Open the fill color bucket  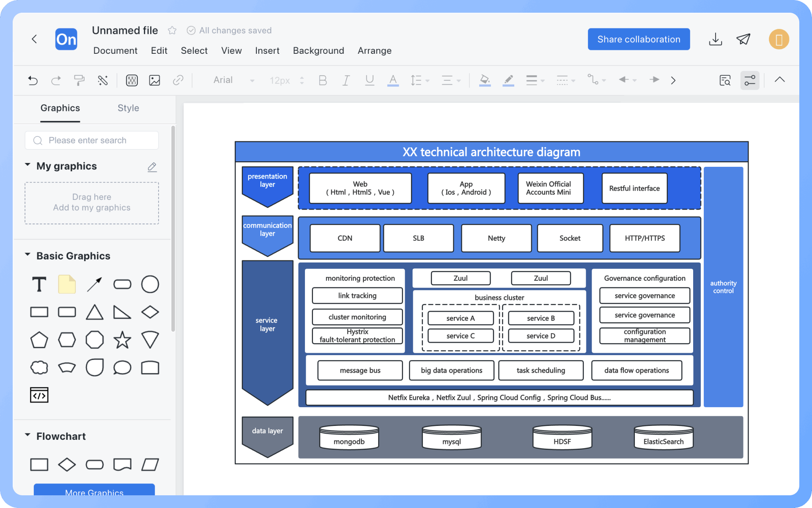coord(485,80)
